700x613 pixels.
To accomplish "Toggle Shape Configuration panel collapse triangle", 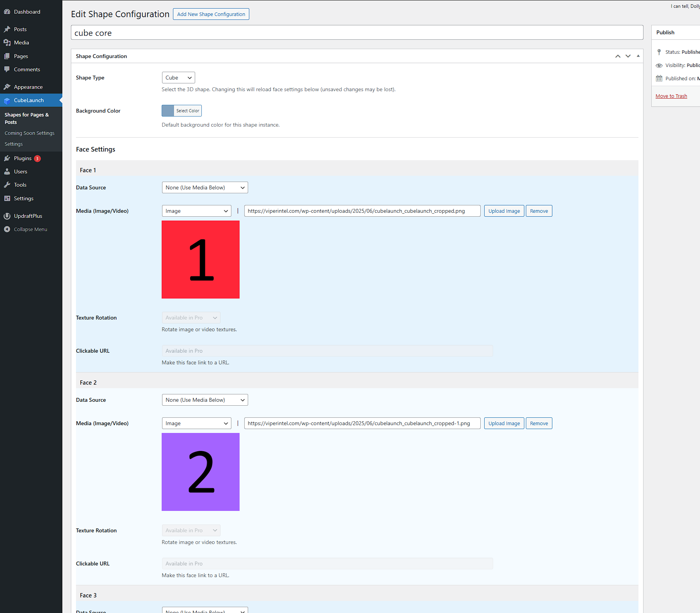I will click(638, 56).
